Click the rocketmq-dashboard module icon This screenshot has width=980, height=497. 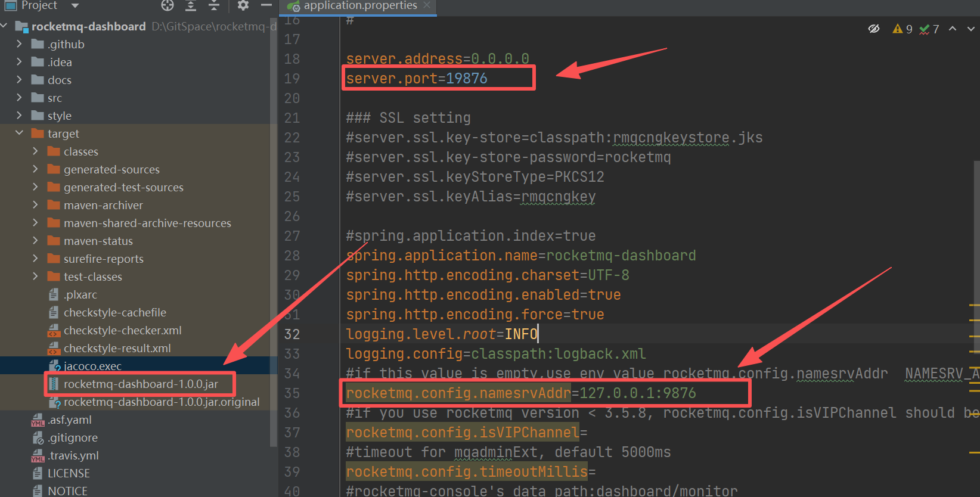click(21, 26)
